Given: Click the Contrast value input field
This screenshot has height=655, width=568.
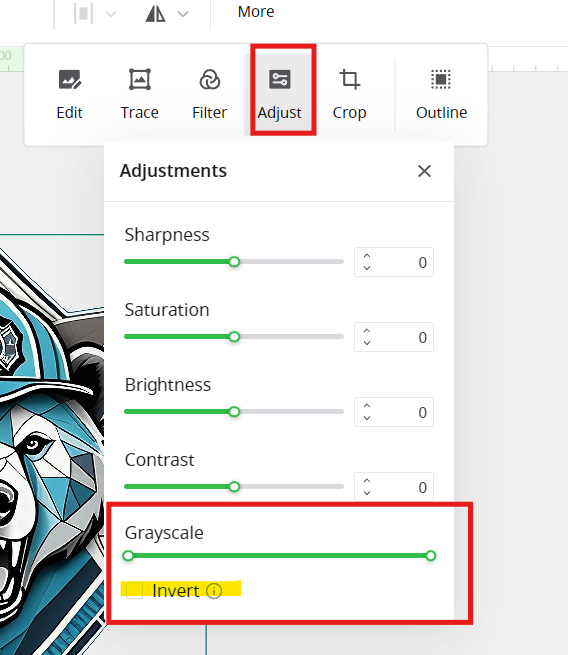Looking at the screenshot, I should click(x=394, y=487).
